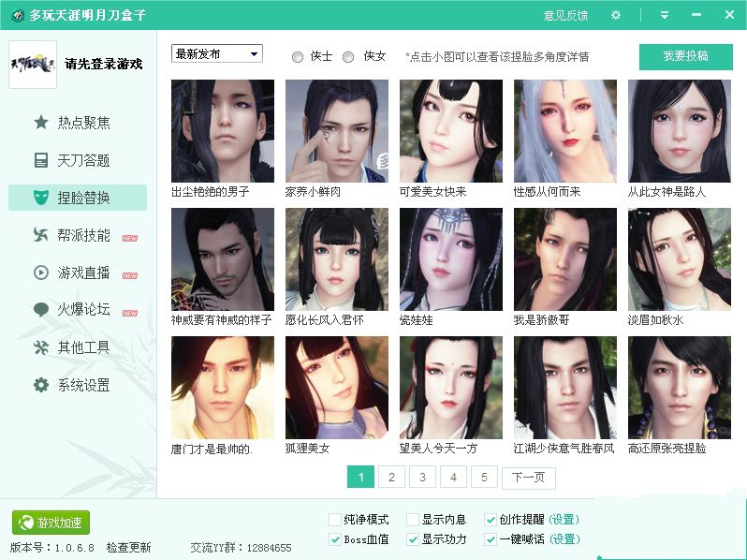The height and width of the screenshot is (560, 747).
Task: Click 下一页 next page button
Action: tap(528, 477)
